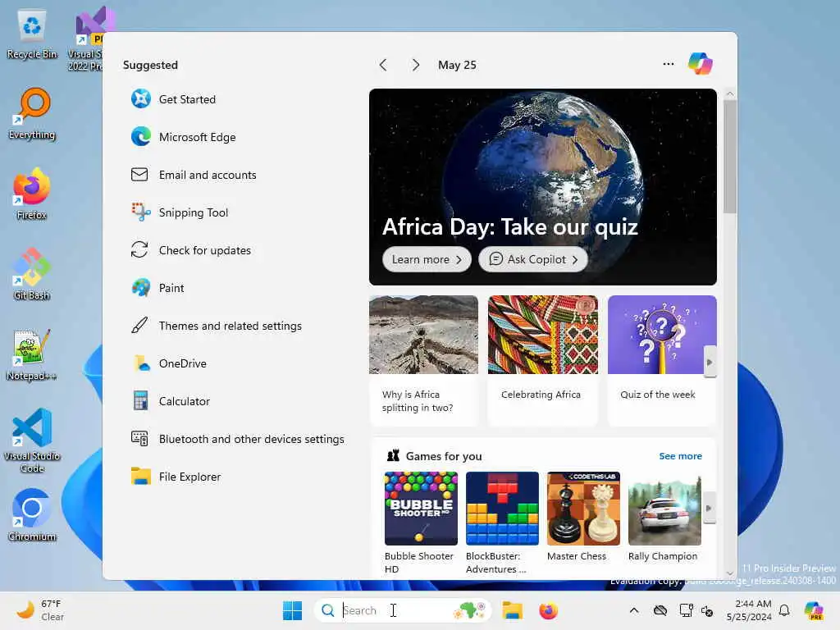Open the weather widget showing 67°F

point(40,610)
